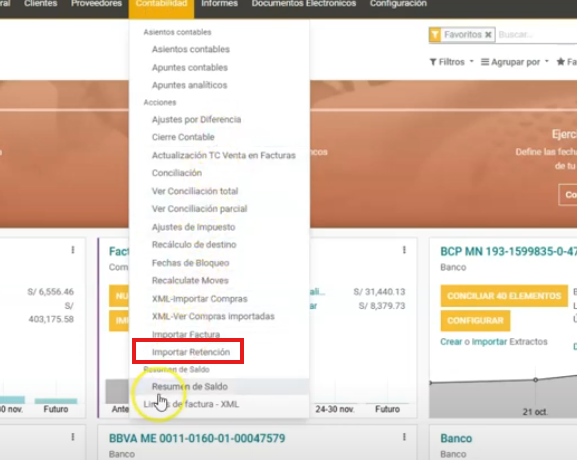Choose Cierre Contable option

point(183,137)
